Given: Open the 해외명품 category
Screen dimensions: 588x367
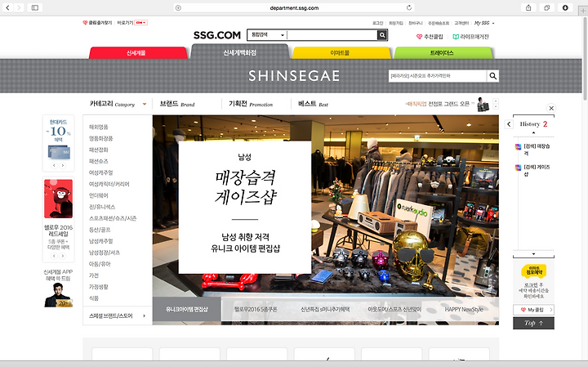Looking at the screenshot, I should (99, 127).
